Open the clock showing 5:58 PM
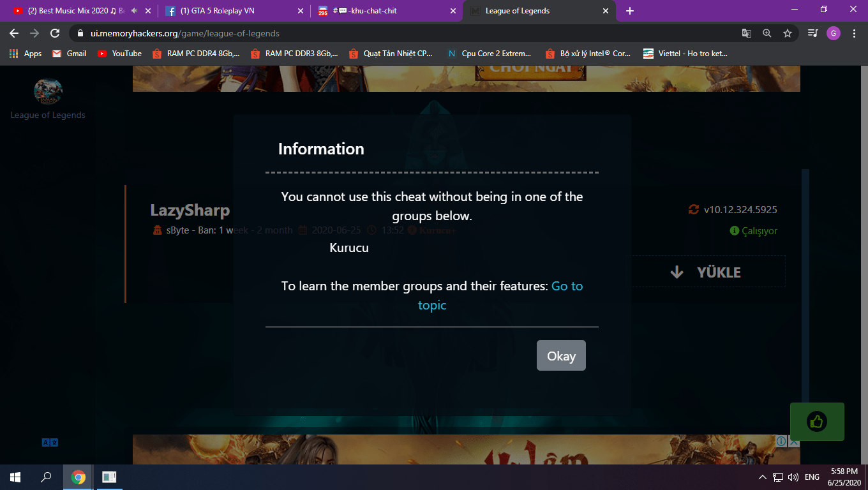868x490 pixels. point(844,477)
